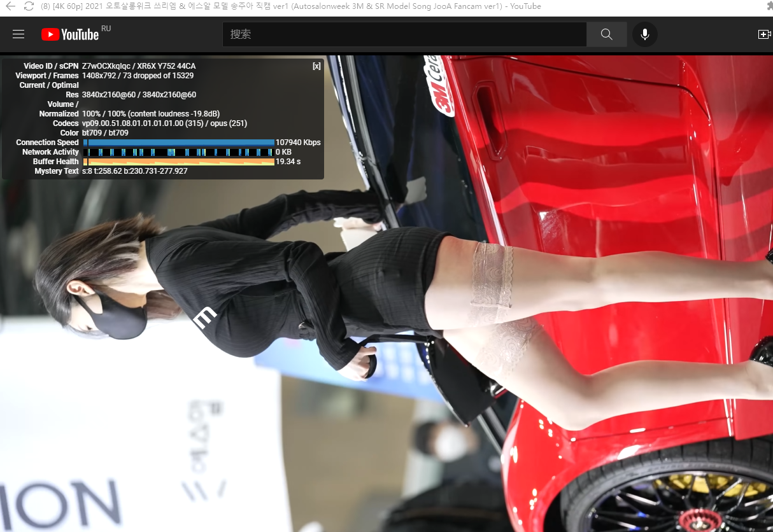Image resolution: width=773 pixels, height=532 pixels.
Task: Click the Viewport / Frames value text
Action: coord(138,76)
